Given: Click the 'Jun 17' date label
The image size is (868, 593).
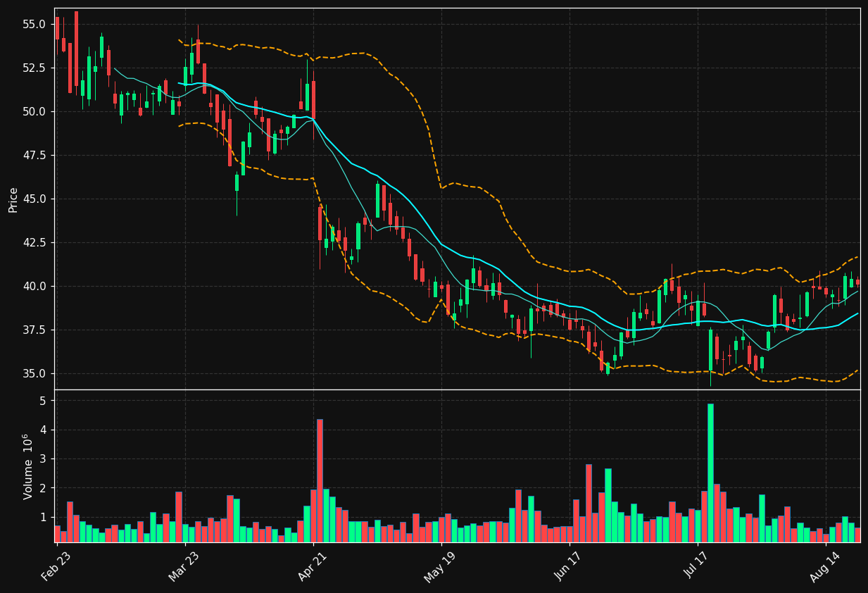Looking at the screenshot, I should coord(569,567).
